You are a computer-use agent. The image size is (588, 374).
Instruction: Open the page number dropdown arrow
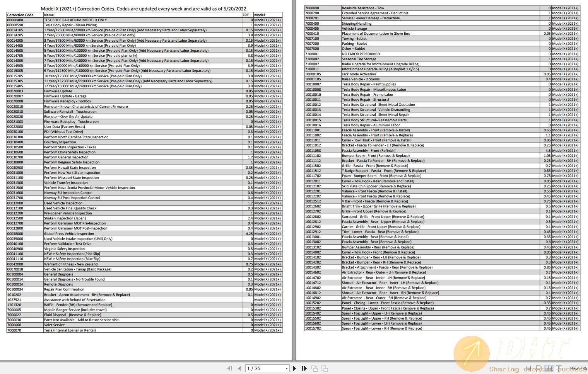coord(287,369)
